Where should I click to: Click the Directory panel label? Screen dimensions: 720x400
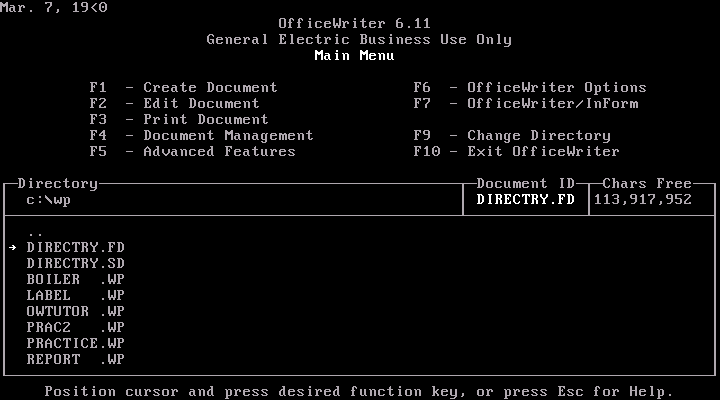(x=57, y=184)
